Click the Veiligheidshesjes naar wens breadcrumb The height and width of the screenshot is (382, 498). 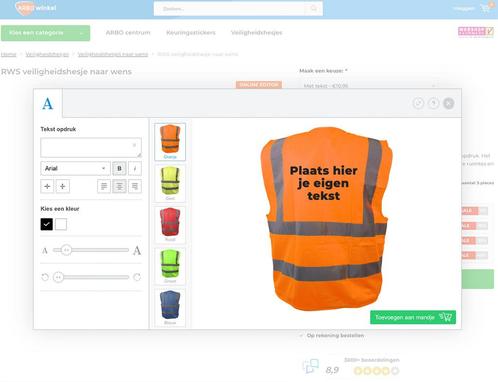coord(113,54)
